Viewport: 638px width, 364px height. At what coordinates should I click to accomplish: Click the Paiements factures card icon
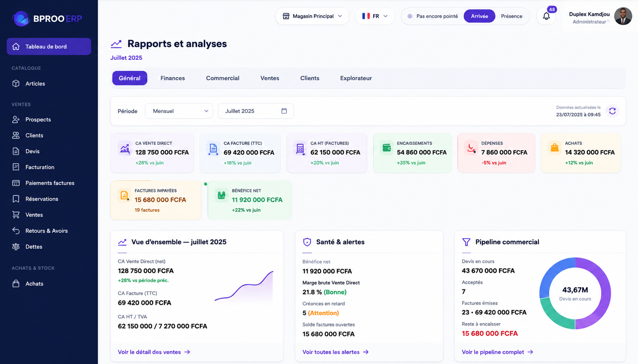pyautogui.click(x=16, y=183)
